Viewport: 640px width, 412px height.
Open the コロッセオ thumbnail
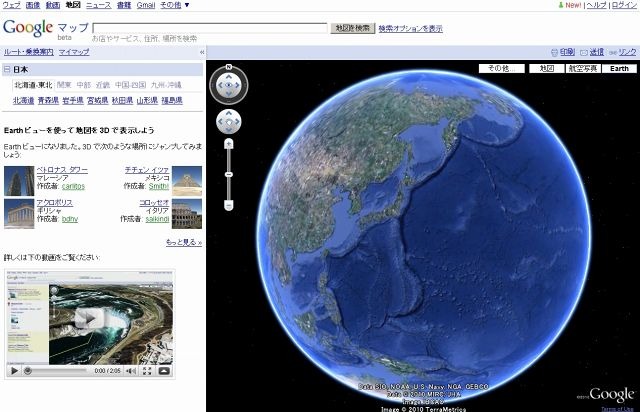coord(187,214)
